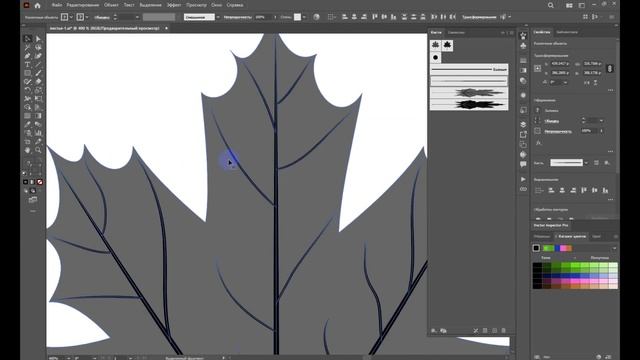Open the rotation angle dropdown
The width and height of the screenshot is (640, 360).
565,82
